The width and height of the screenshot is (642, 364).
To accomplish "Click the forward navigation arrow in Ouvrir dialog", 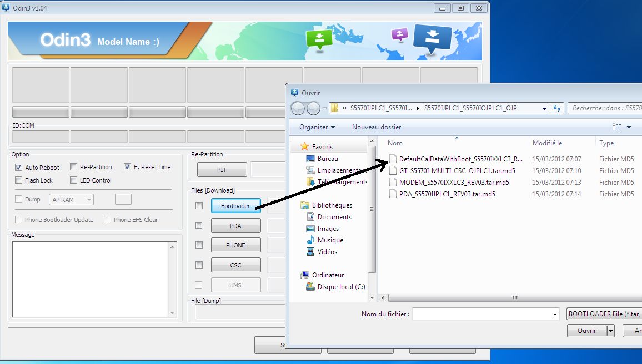I will click(x=313, y=108).
